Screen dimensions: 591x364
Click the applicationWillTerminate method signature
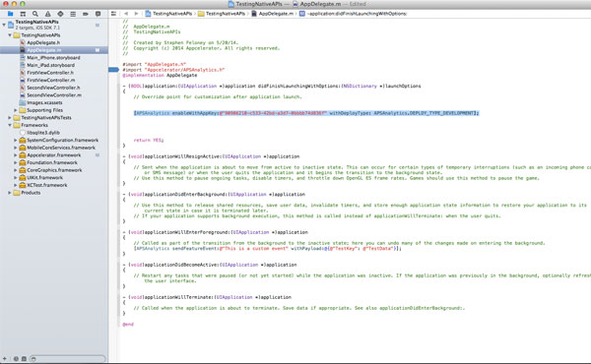[207, 297]
